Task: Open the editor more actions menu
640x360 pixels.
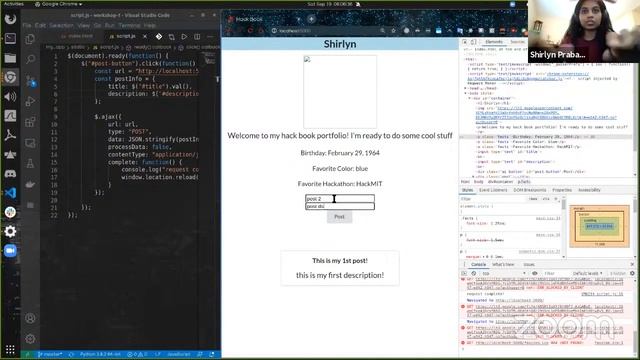Action: tap(210, 36)
